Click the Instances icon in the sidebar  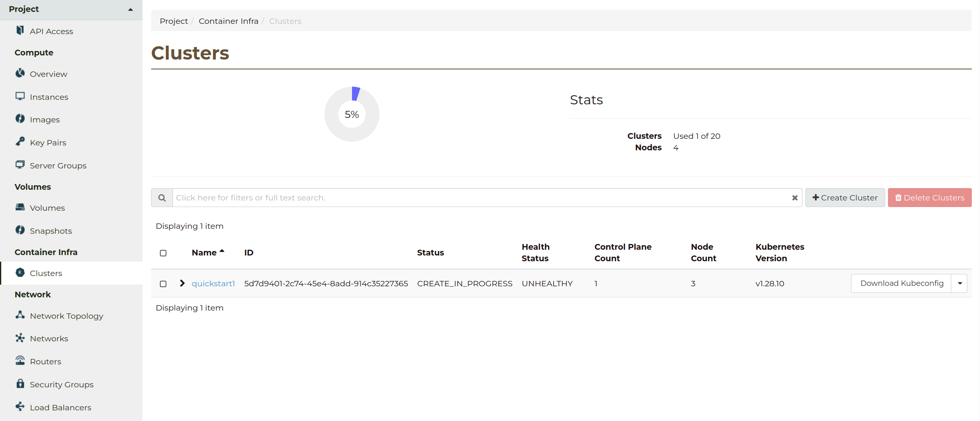20,96
